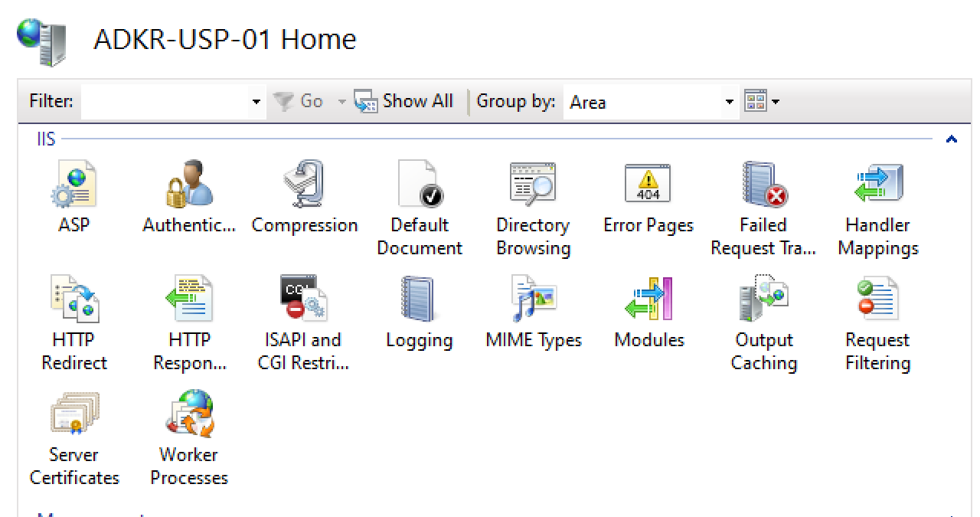Open the Group by Area combo box
Image resolution: width=980 pixels, height=517 pixels.
tap(652, 101)
